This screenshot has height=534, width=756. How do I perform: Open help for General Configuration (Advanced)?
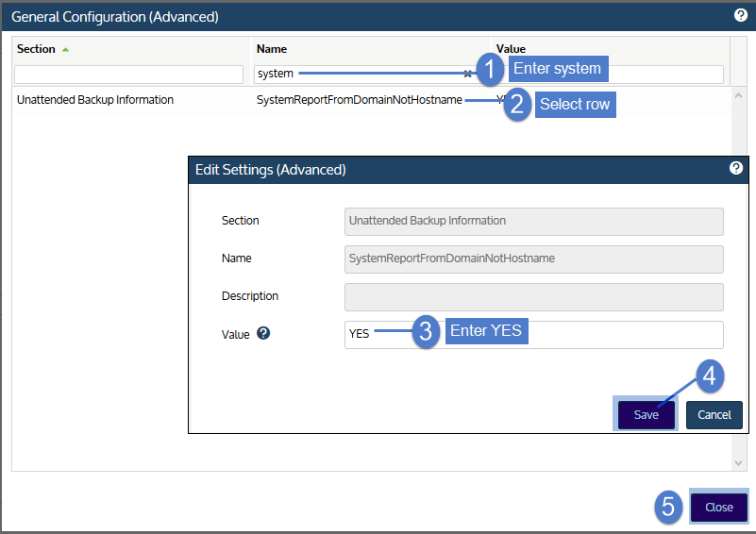click(x=741, y=15)
